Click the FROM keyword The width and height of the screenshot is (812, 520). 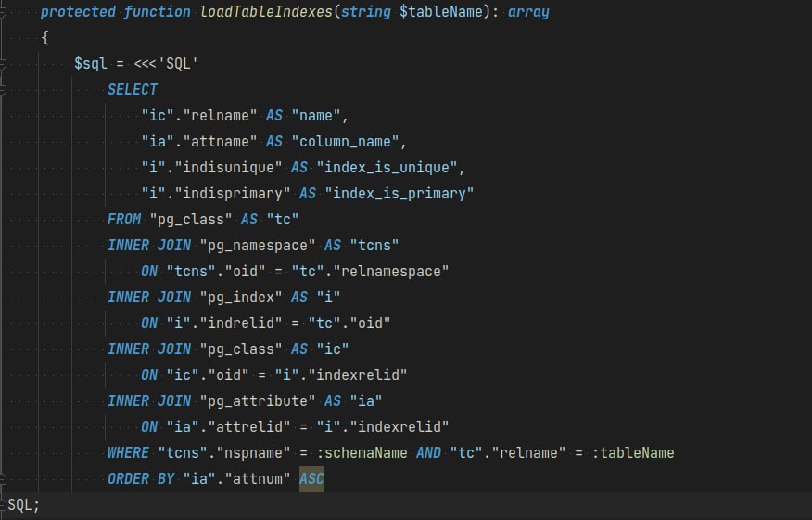click(124, 219)
